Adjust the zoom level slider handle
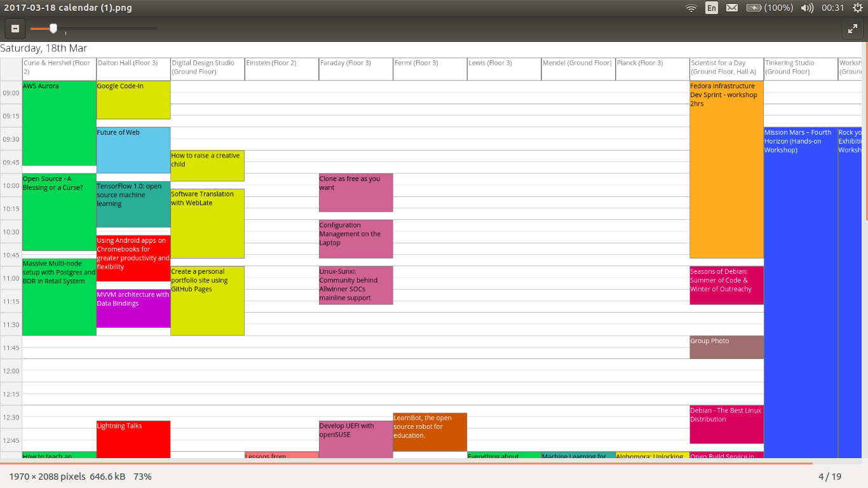The width and height of the screenshot is (868, 488). [x=53, y=28]
